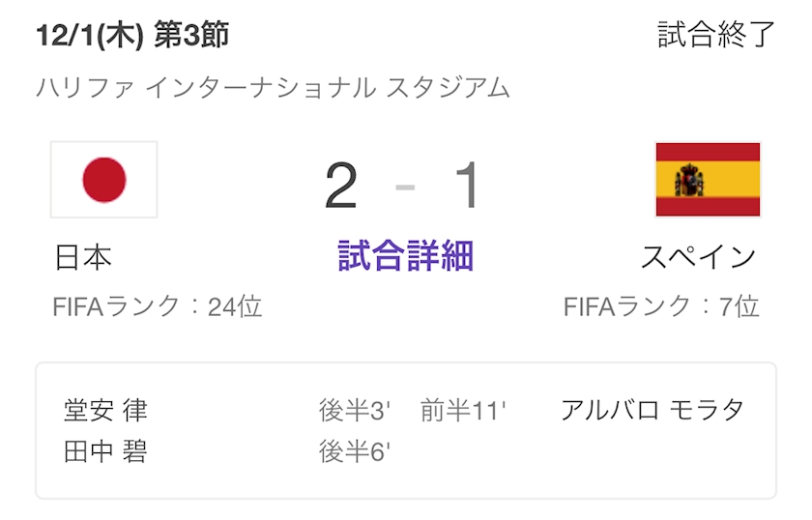The height and width of the screenshot is (520, 812).
Task: Click the 前半11' goal time
Action: [463, 411]
